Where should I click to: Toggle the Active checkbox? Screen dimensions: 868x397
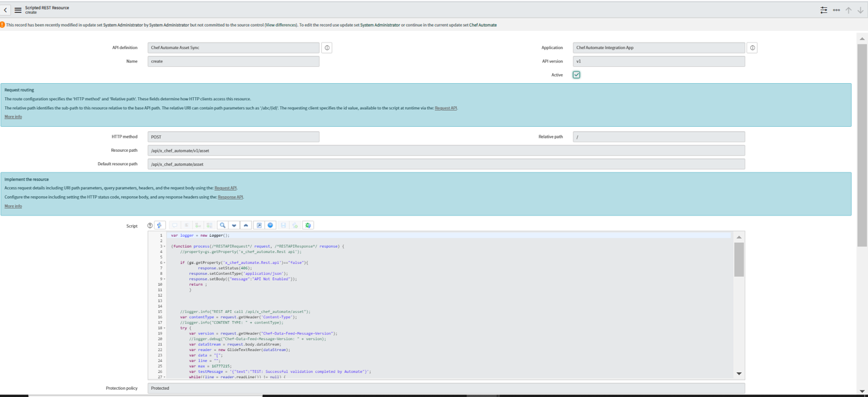pyautogui.click(x=576, y=75)
